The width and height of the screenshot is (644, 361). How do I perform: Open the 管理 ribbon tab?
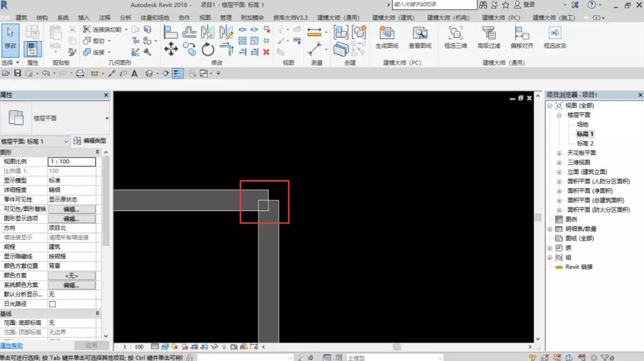click(225, 17)
